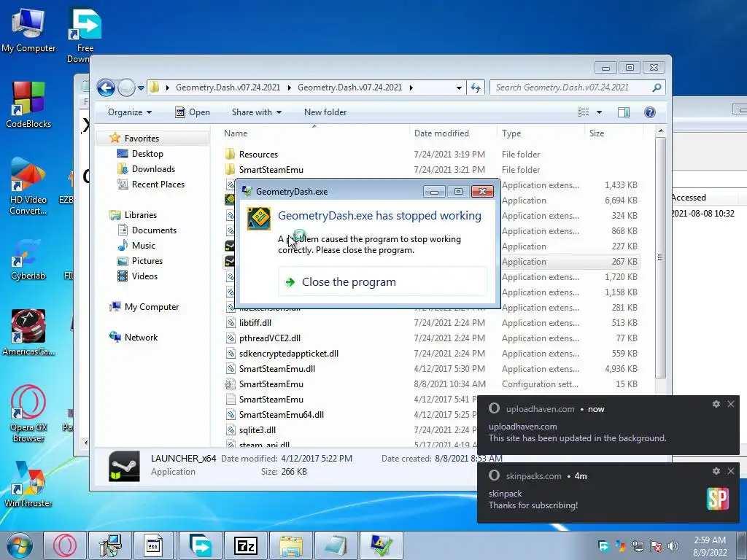Select My Computer in the navigation pane
This screenshot has height=560, width=747.
pos(152,307)
